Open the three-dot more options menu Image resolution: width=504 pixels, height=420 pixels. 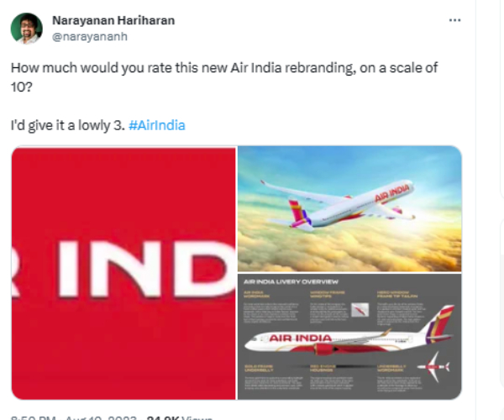click(454, 20)
